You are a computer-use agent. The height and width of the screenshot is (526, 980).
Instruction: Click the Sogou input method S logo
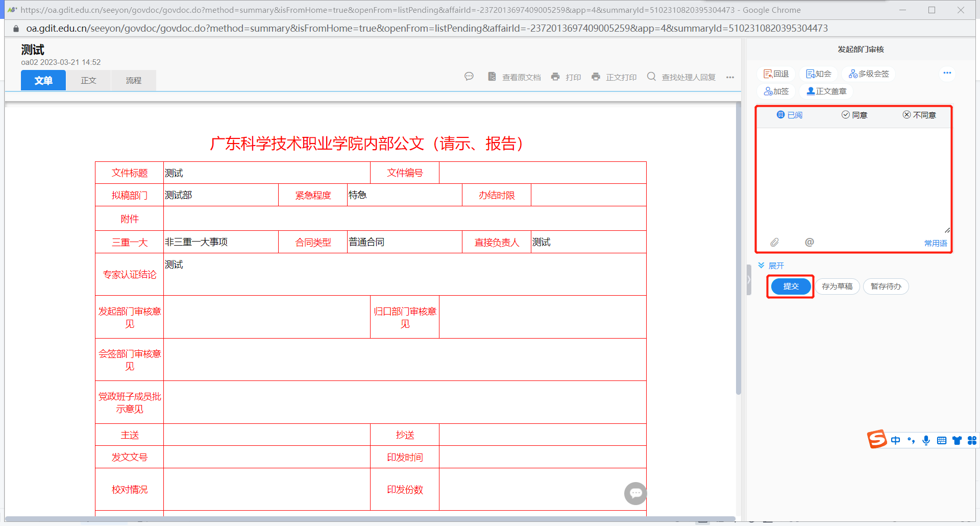877,439
